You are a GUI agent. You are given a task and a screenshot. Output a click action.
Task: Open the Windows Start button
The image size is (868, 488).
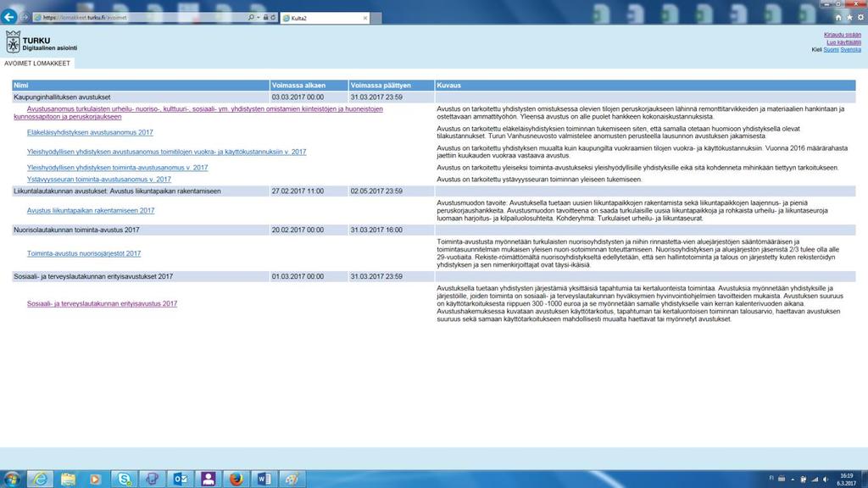point(11,479)
